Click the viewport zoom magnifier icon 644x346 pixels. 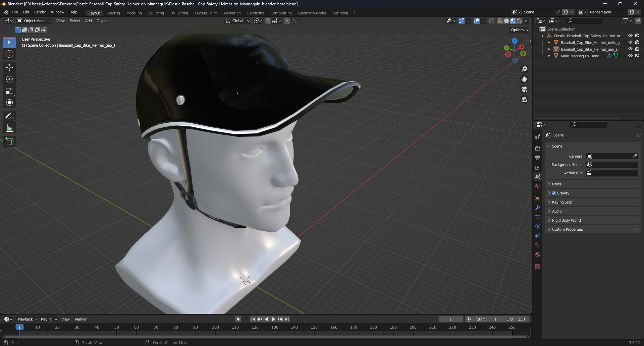click(x=524, y=69)
